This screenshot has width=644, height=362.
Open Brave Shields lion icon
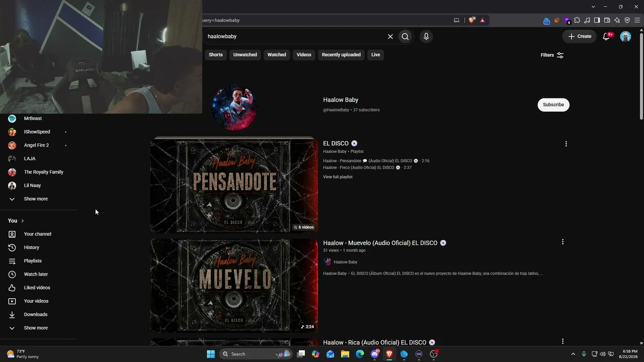pos(471,20)
